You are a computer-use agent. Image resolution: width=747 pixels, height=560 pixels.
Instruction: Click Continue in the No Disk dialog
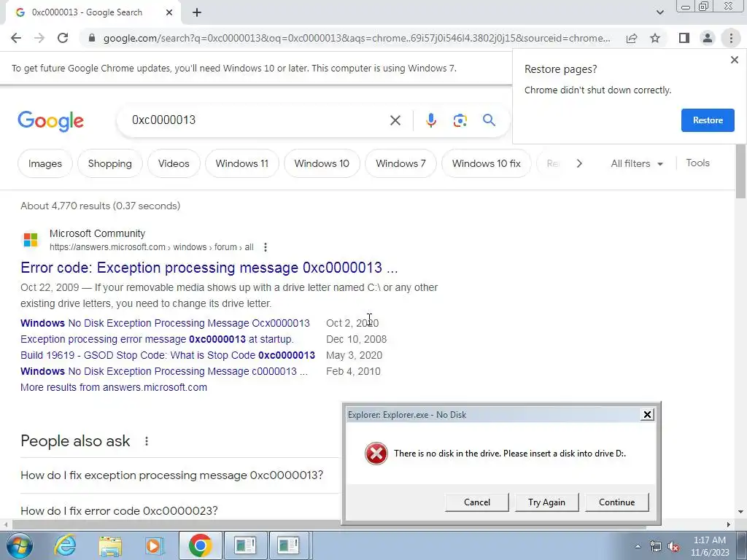pos(616,502)
